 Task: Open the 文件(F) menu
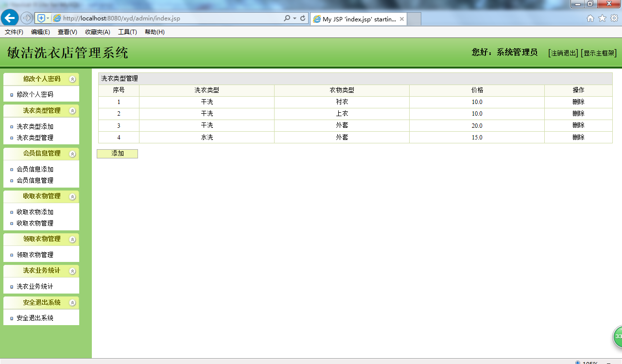tap(14, 32)
